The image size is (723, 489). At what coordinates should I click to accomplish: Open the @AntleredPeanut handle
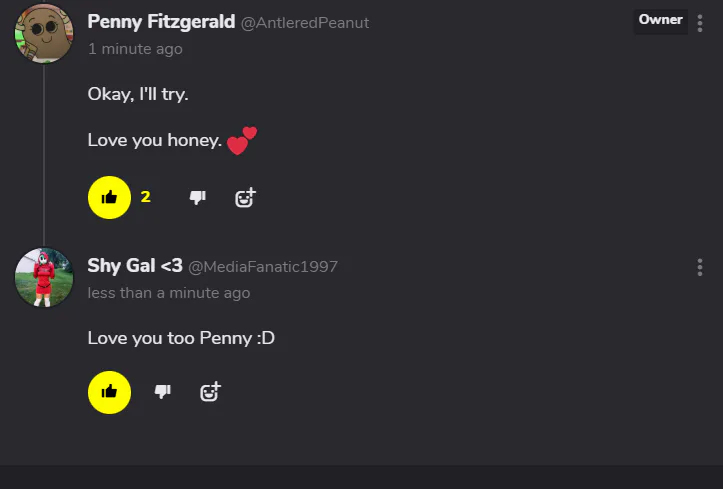click(x=305, y=23)
